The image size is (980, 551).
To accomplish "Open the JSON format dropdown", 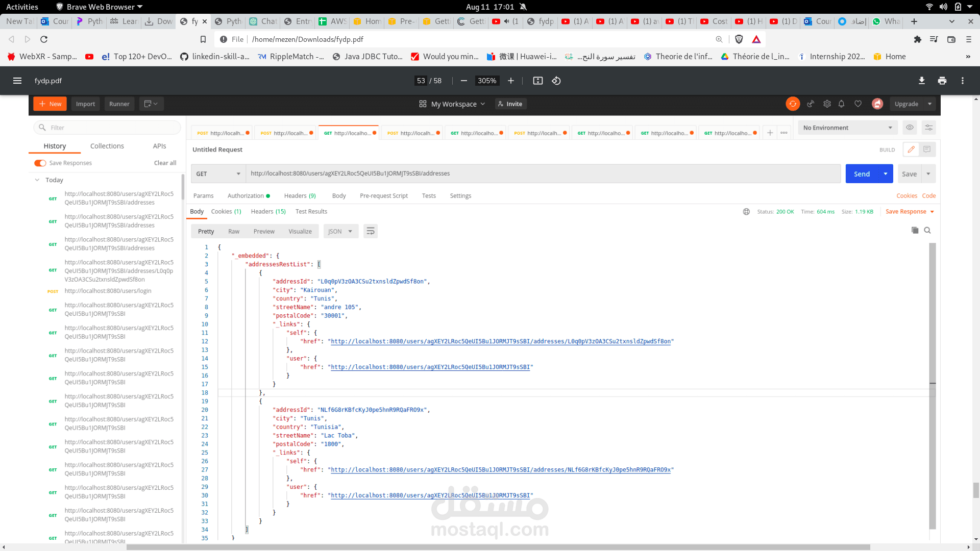I will pos(340,232).
